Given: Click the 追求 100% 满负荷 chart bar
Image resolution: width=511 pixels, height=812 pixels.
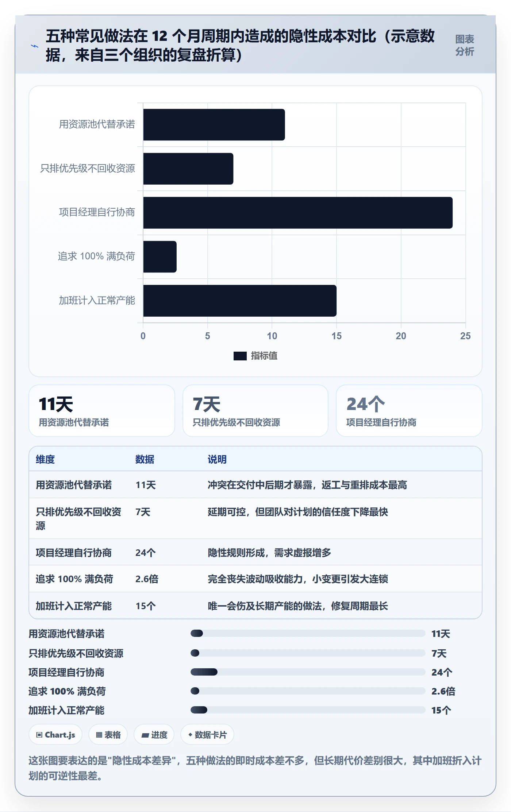Looking at the screenshot, I should point(160,257).
